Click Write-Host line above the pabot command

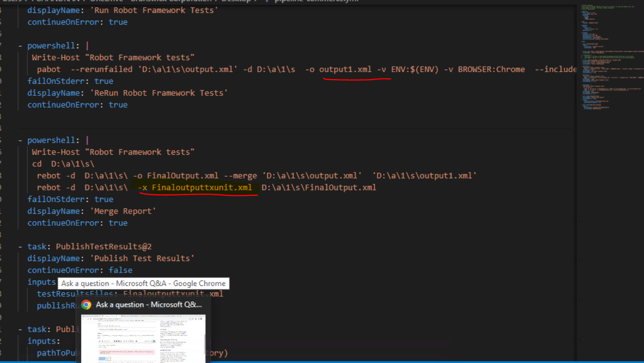pos(113,57)
